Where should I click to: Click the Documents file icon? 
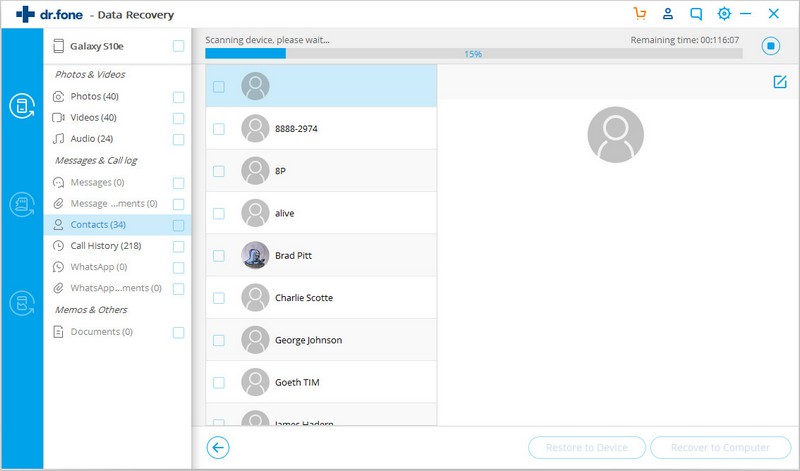click(x=59, y=332)
